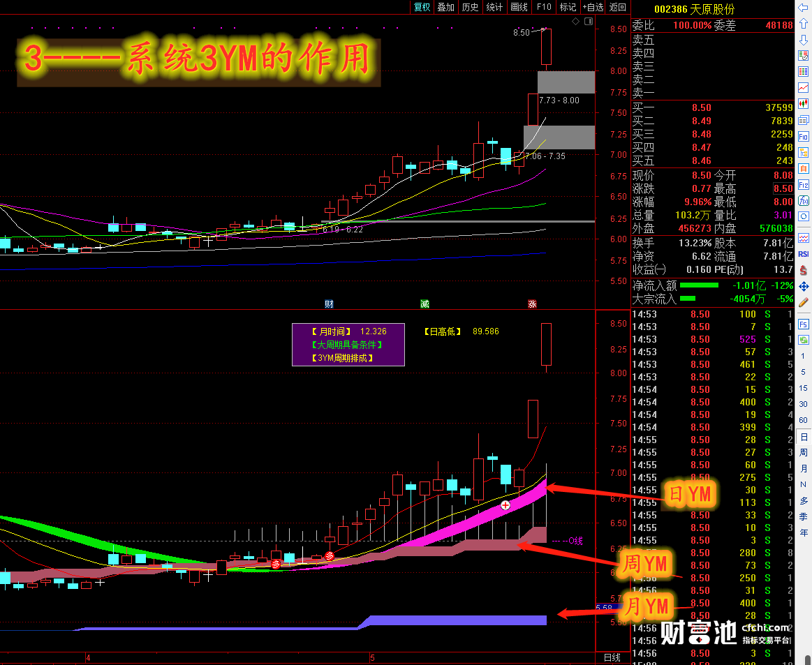The width and height of the screenshot is (812, 665).
Task: Open the 画线 draw line menu
Action: tap(519, 7)
